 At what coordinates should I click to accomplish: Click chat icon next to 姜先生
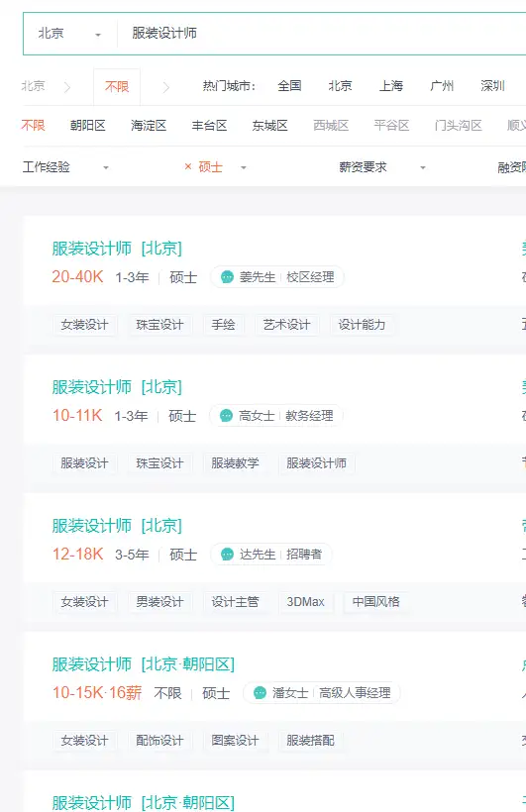pyautogui.click(x=227, y=277)
